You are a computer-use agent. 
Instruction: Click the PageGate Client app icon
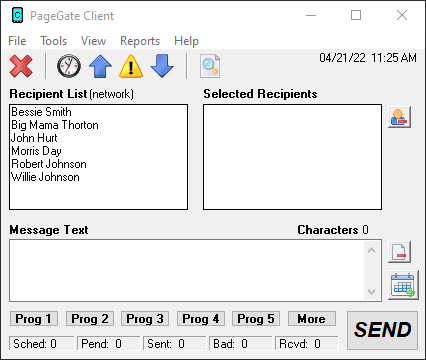(17, 15)
